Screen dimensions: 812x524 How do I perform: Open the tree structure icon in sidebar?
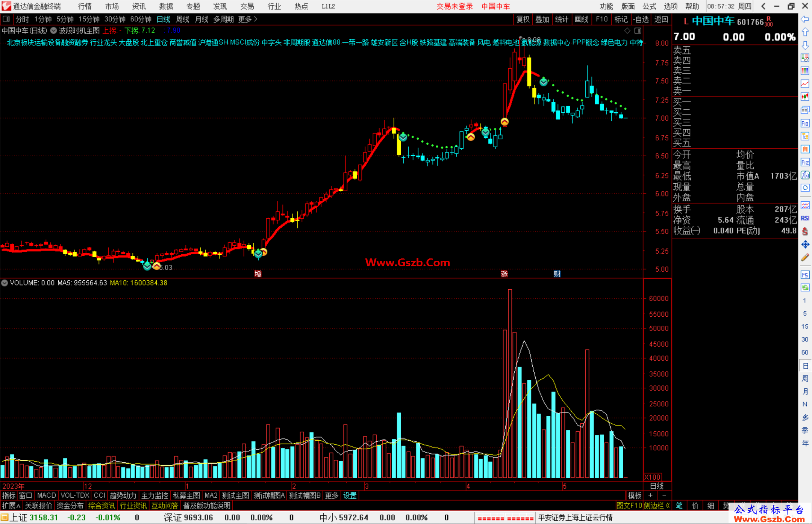(805, 136)
